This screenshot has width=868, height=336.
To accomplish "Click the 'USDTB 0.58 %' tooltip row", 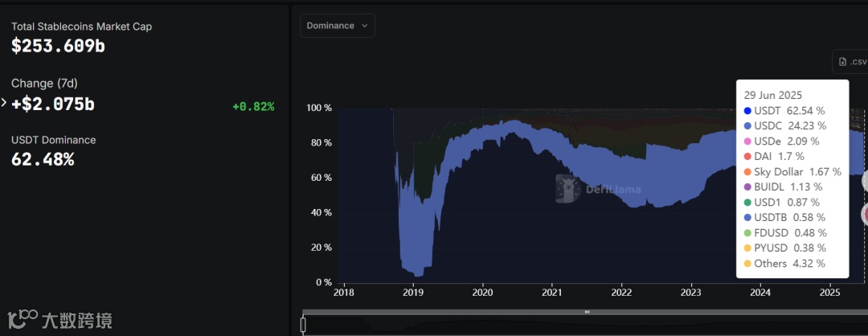I will (785, 218).
